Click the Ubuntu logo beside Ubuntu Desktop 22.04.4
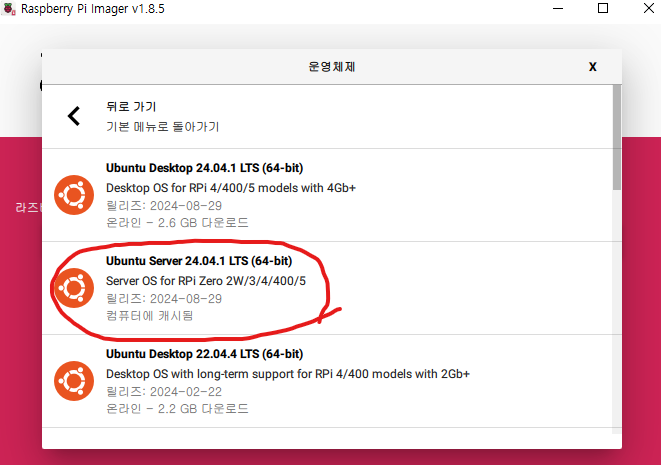This screenshot has width=661, height=465. point(74,381)
